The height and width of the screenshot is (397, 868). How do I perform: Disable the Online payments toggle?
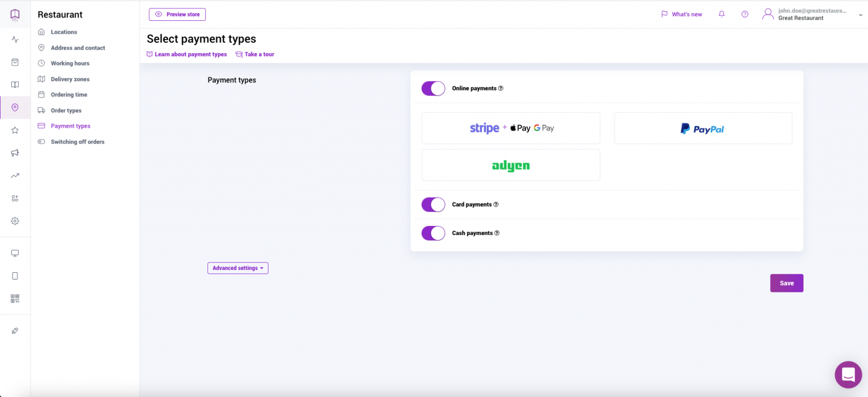(433, 89)
